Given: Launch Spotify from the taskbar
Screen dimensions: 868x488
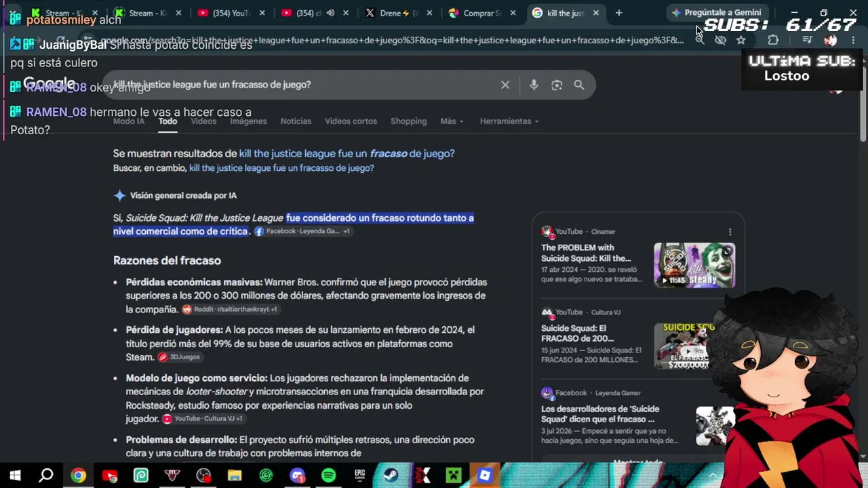Looking at the screenshot, I should pos(328,476).
